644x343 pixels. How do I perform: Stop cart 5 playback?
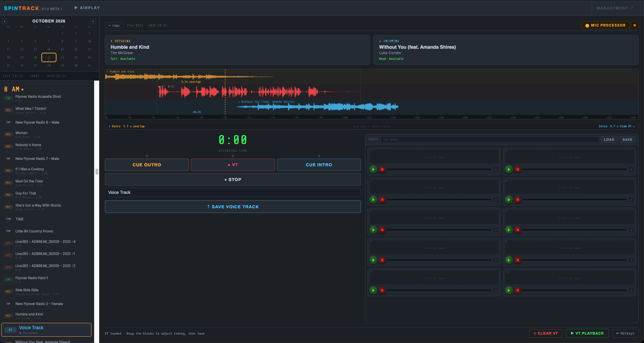click(382, 230)
